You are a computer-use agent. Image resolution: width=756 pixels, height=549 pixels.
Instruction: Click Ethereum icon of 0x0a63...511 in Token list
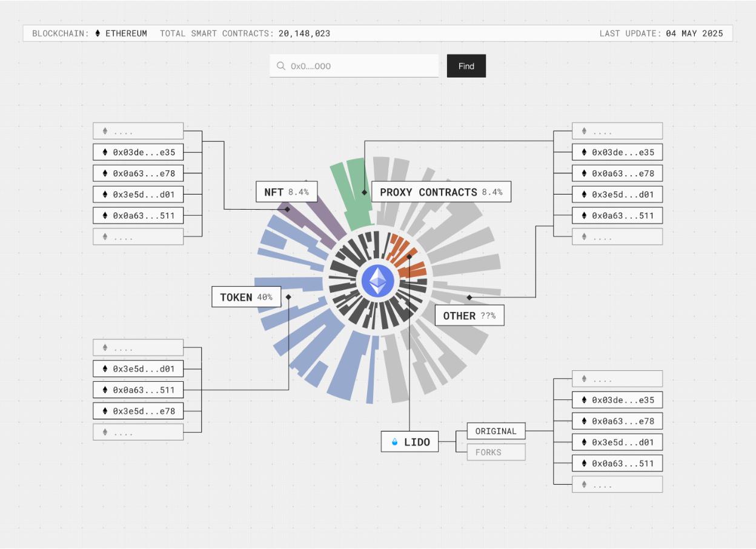click(105, 390)
